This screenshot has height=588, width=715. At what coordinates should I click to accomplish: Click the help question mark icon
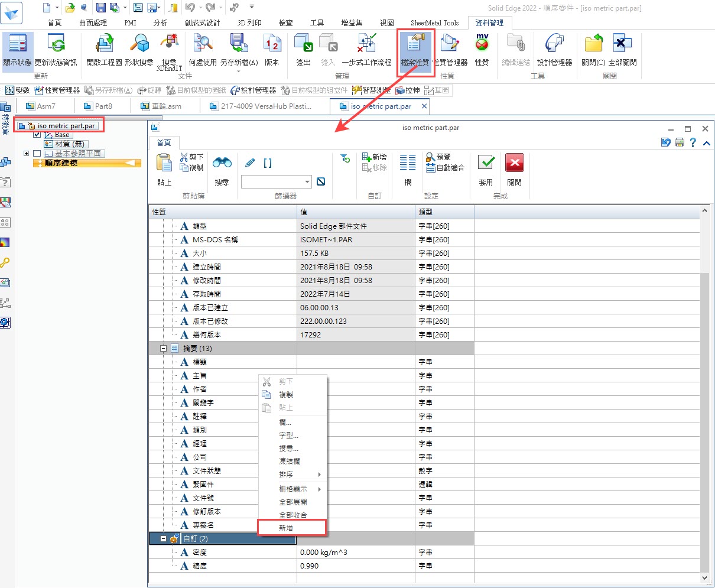[693, 142]
